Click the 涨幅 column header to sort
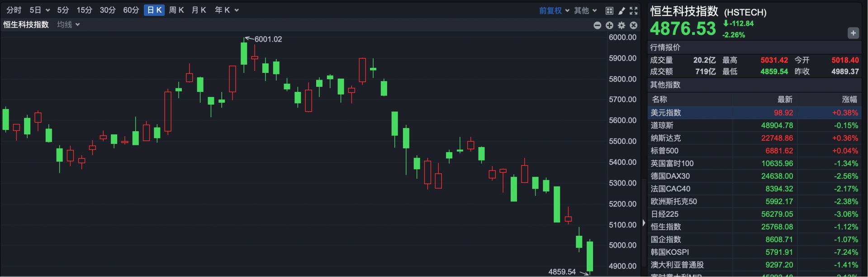This screenshot has width=868, height=277. pos(849,99)
